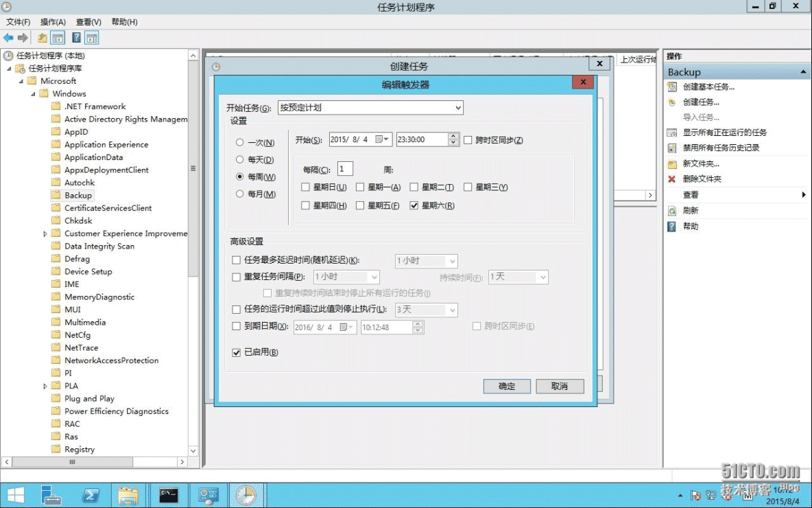The image size is (812, 508).
Task: Click the 刷新 refresh icon
Action: click(672, 211)
